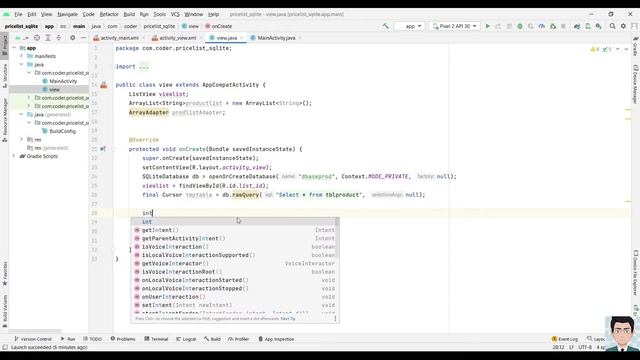The image size is (640, 360).
Task: Choose getIntent() in completion list
Action: point(235,230)
